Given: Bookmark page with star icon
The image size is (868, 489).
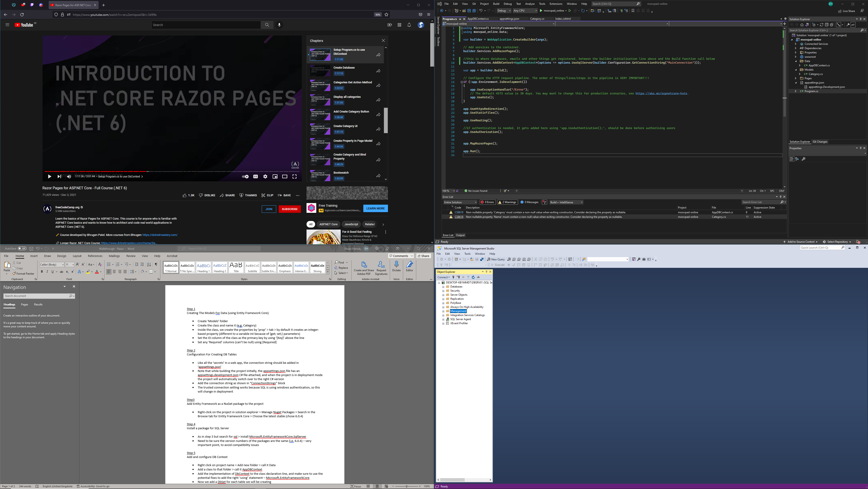Looking at the screenshot, I should [386, 14].
